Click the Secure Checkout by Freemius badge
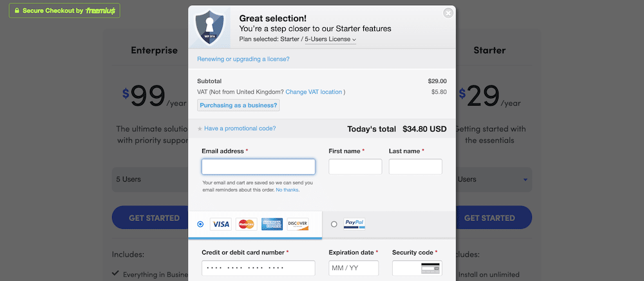Screen dimensions: 644x281 pos(64,11)
